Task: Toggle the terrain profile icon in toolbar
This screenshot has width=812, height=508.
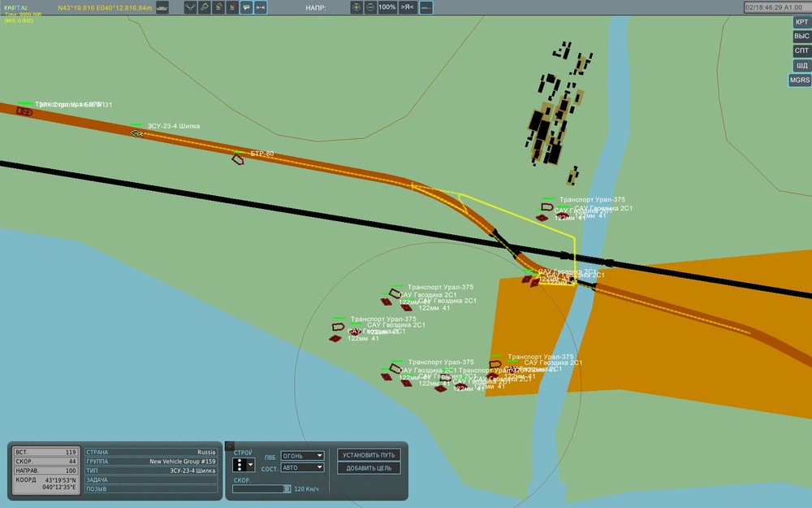Action: (426, 8)
